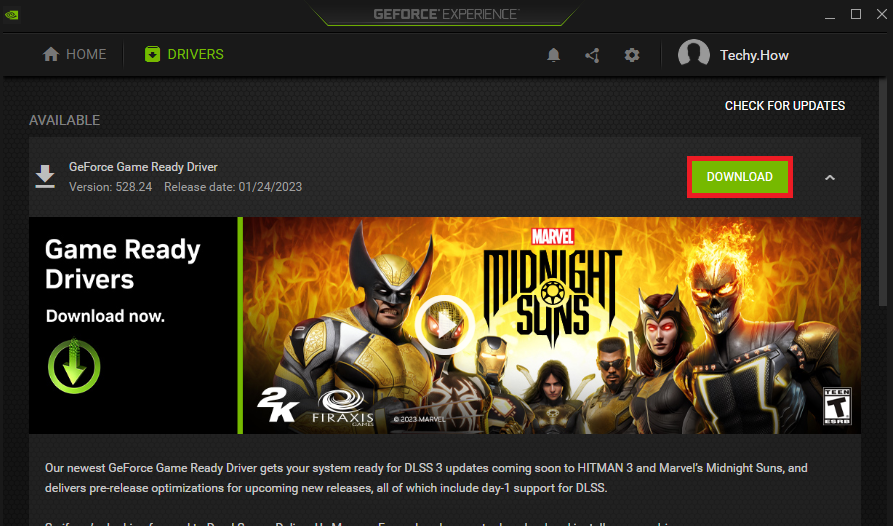Screen dimensions: 893x526
Task: Switch to the Drivers tab
Action: pyautogui.click(x=184, y=55)
